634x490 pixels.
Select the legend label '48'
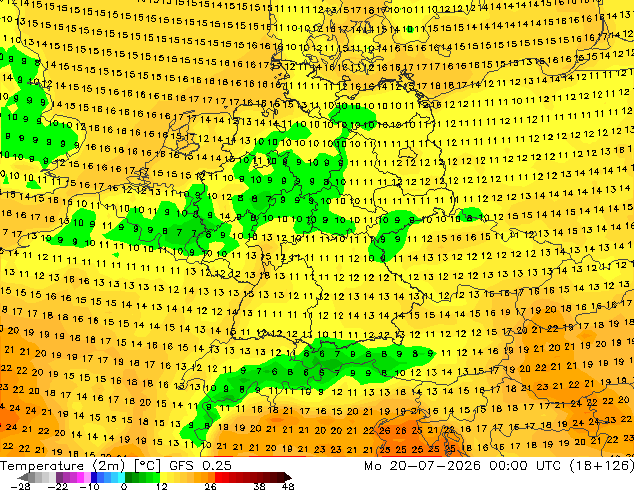(x=288, y=486)
